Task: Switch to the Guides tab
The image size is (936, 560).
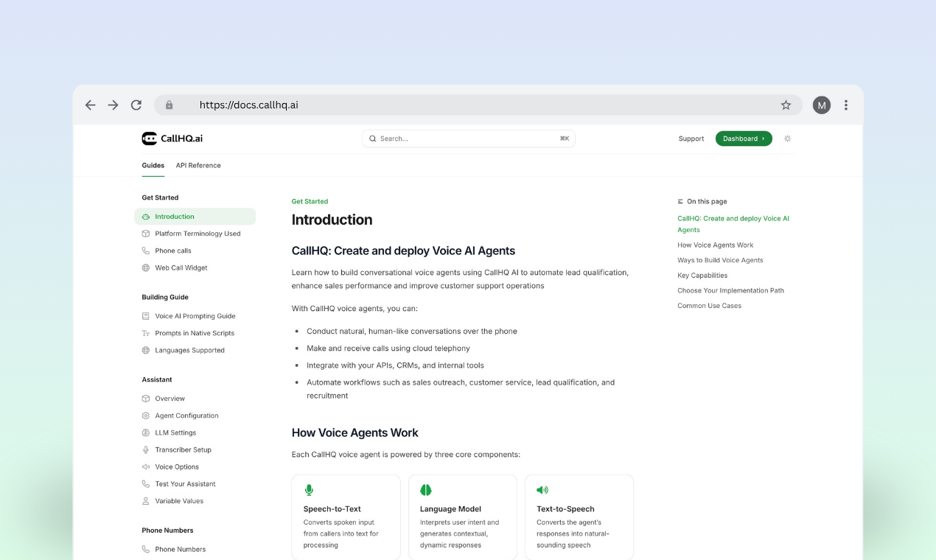Action: (x=153, y=166)
